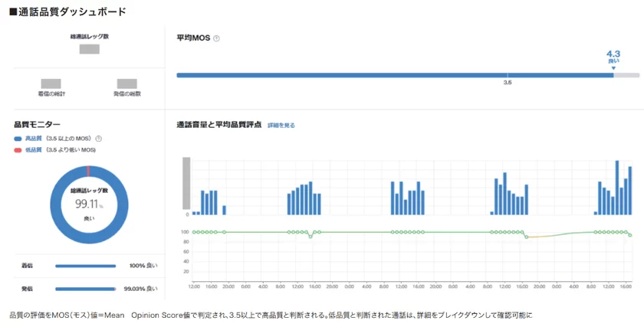Click the 高品質 legend label
The height and width of the screenshot is (327, 644).
[33, 139]
